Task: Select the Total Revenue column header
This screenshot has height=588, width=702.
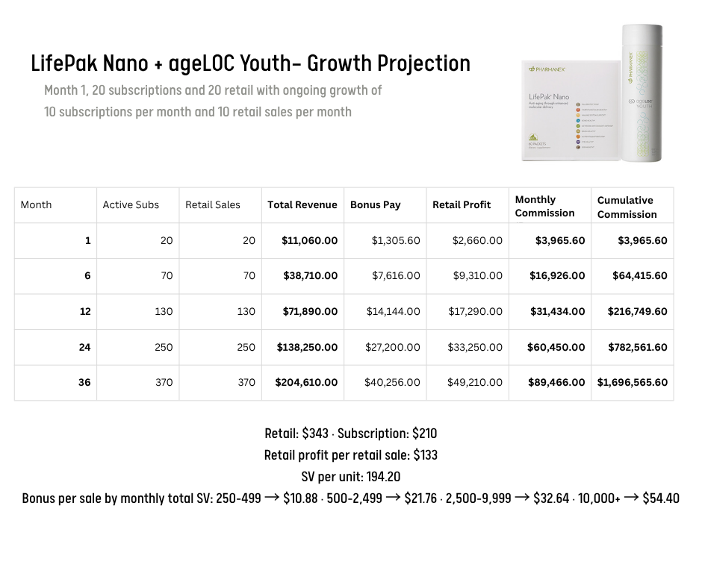Action: tap(302, 204)
